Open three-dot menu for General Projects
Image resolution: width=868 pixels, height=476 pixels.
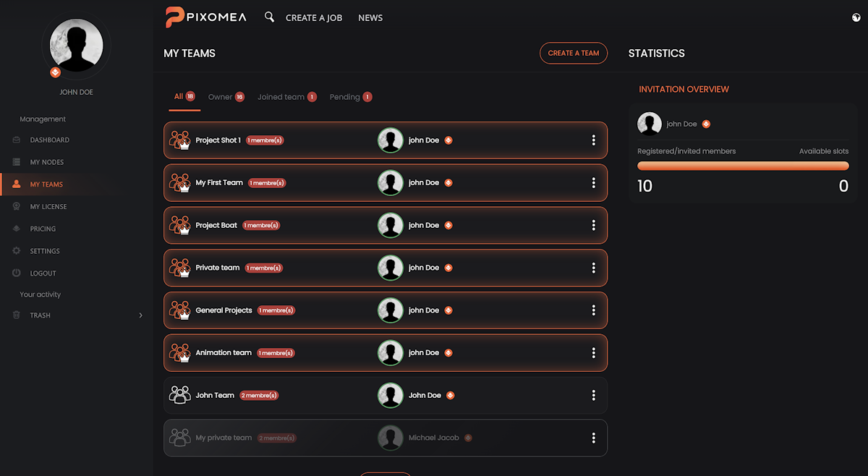pyautogui.click(x=594, y=310)
